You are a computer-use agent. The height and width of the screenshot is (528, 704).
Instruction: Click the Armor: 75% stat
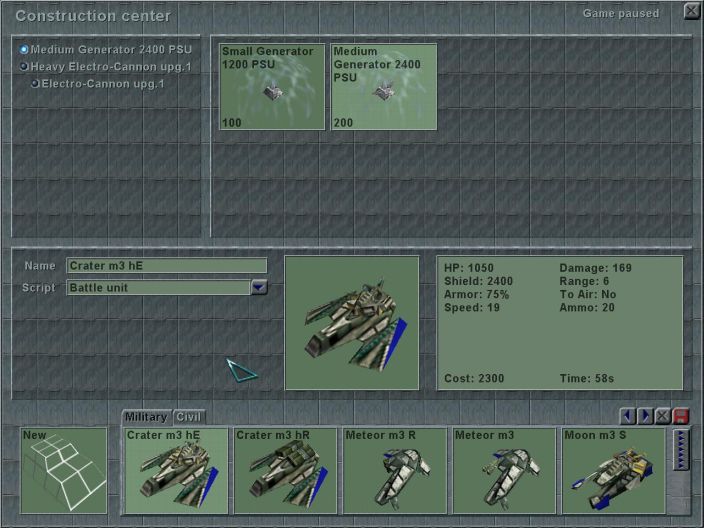476,295
